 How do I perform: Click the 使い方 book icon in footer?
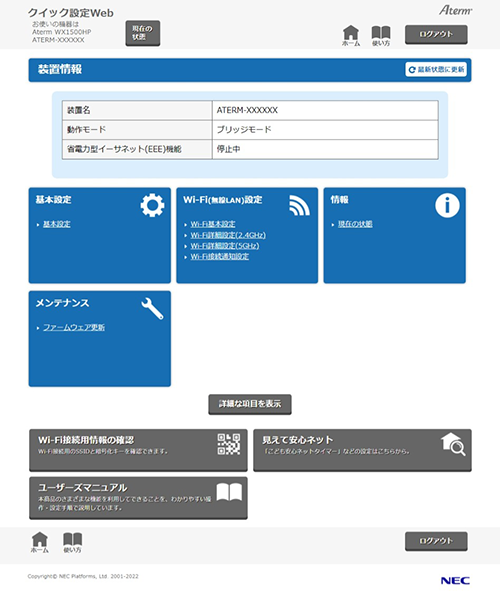coord(72,542)
